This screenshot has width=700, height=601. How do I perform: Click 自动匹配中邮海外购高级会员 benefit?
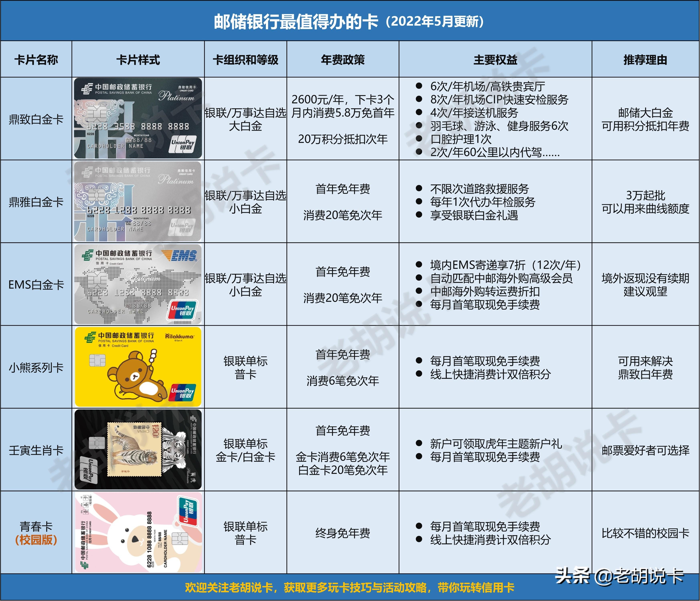coord(501,278)
